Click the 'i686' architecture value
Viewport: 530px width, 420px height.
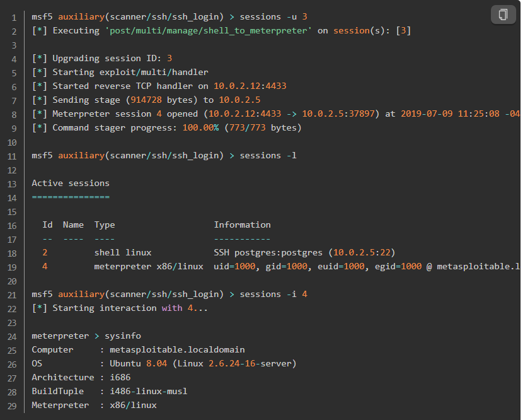point(120,377)
